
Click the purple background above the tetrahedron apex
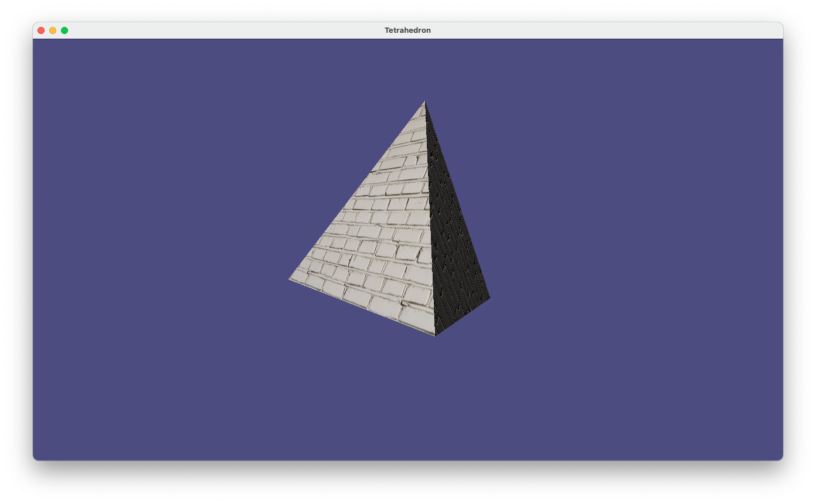(425, 67)
